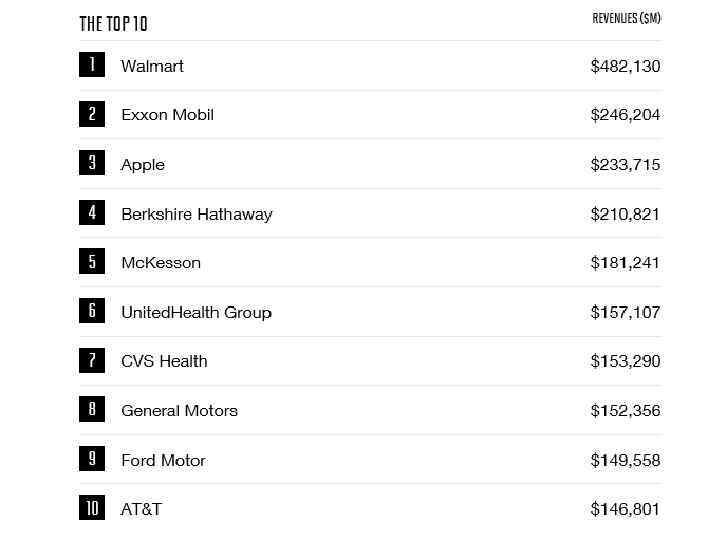The height and width of the screenshot is (540, 720).
Task: Open the Berkshire Hathaway entry
Action: pos(196,214)
